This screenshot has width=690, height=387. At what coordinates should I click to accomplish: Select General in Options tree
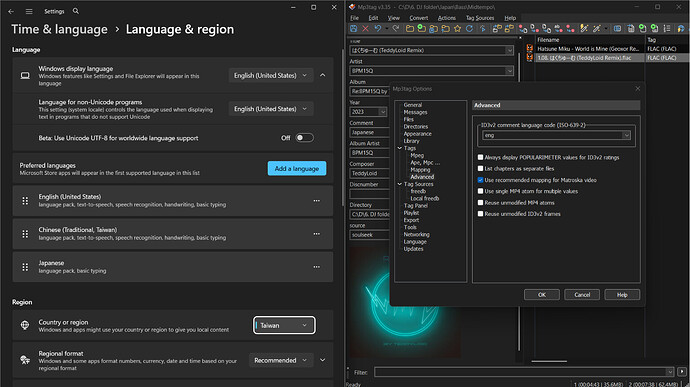(x=413, y=105)
